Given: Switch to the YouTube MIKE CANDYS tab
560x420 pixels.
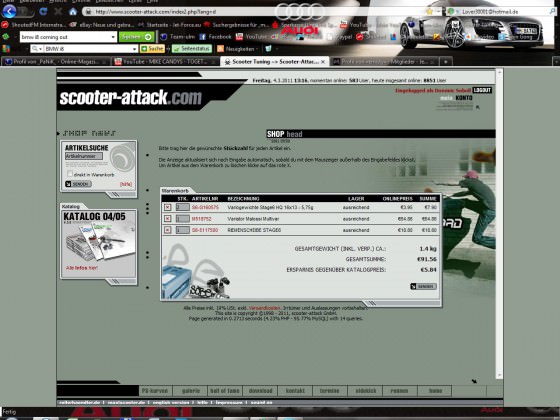Looking at the screenshot, I should pos(165,62).
